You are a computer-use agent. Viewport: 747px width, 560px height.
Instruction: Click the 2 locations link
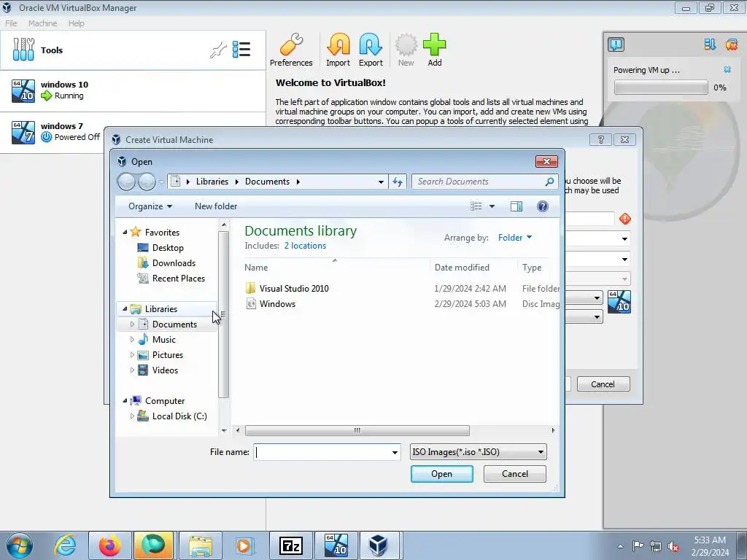305,246
